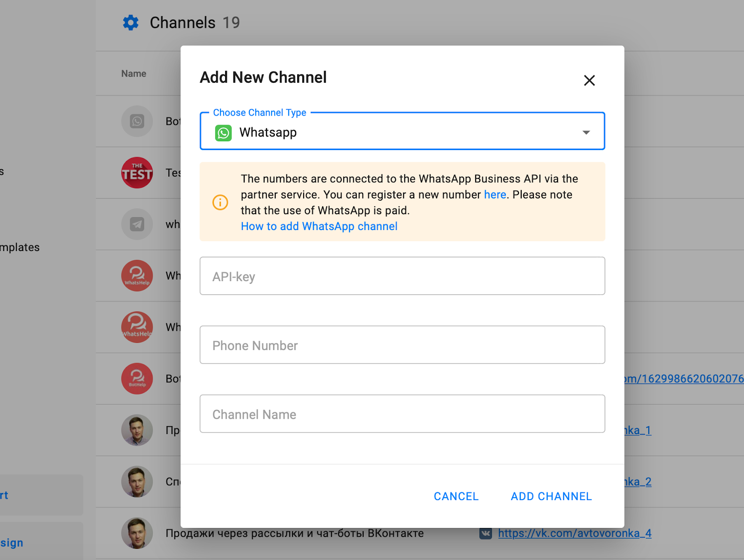The height and width of the screenshot is (560, 744).
Task: Click the red THE TEST channel avatar
Action: coord(137,173)
